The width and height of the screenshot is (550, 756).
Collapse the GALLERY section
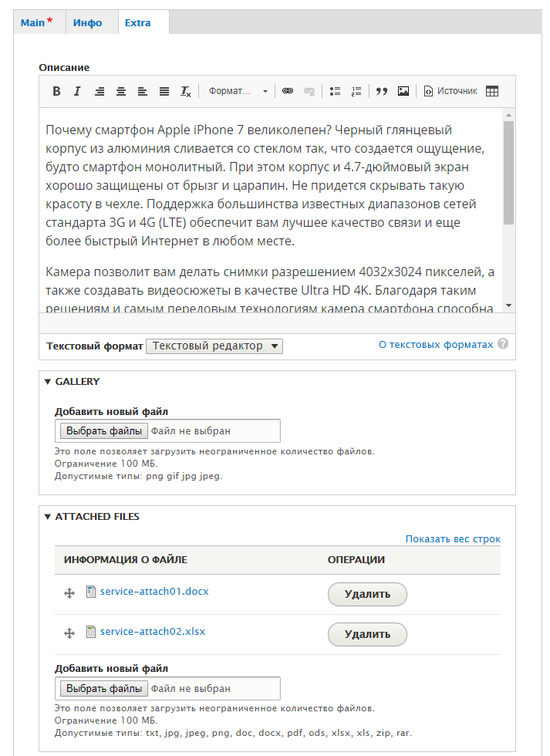tap(73, 382)
